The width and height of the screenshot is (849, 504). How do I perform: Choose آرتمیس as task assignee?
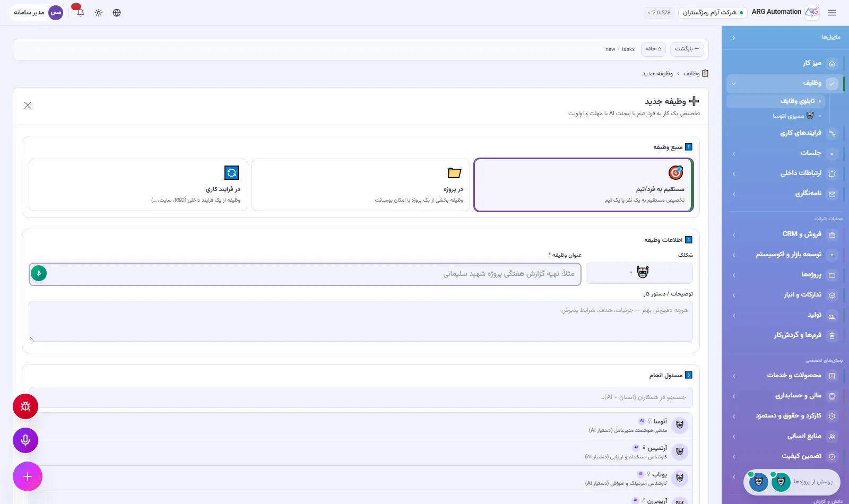coord(361,452)
